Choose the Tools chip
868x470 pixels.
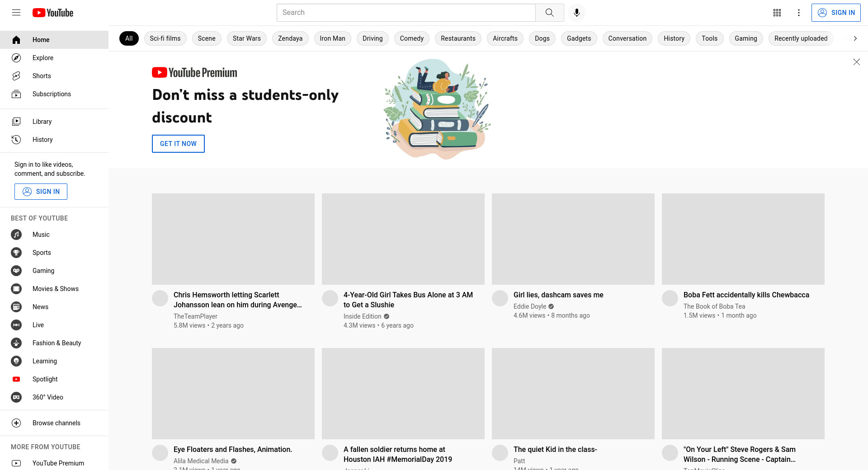click(x=710, y=38)
